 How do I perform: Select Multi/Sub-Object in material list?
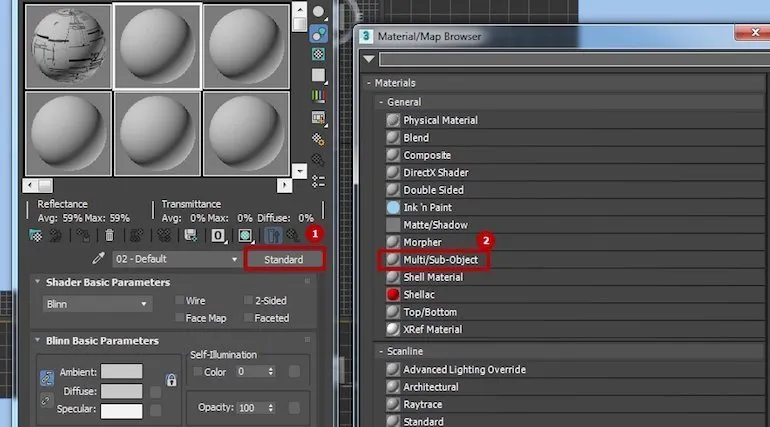440,260
